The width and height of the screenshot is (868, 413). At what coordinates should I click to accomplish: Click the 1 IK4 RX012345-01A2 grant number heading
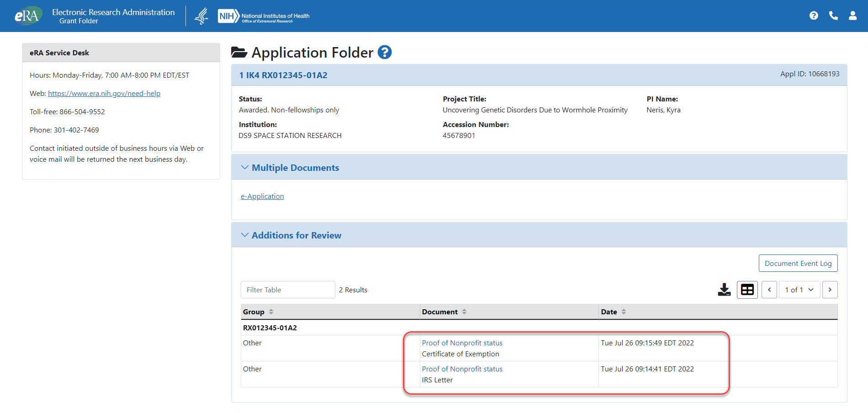283,75
